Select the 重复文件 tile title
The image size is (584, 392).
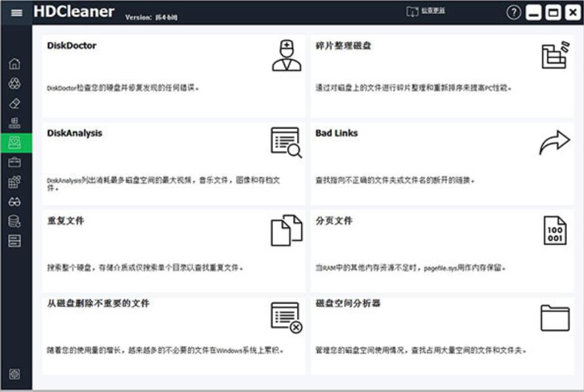click(x=64, y=221)
